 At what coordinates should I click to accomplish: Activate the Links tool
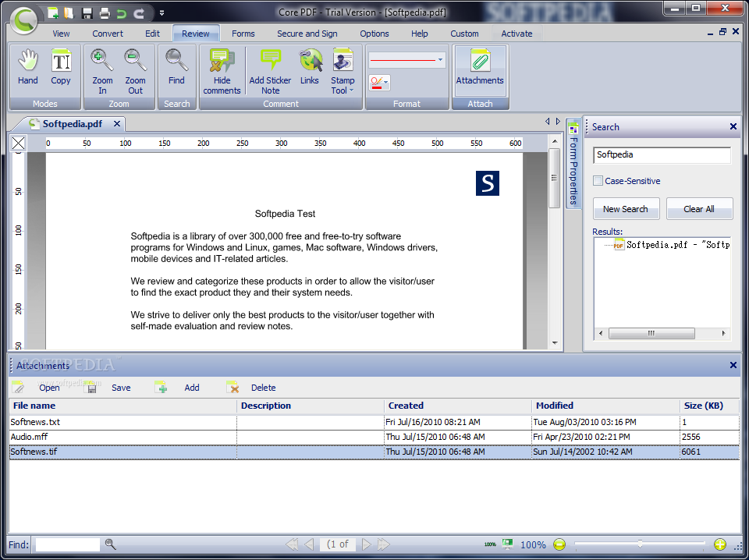(310, 68)
